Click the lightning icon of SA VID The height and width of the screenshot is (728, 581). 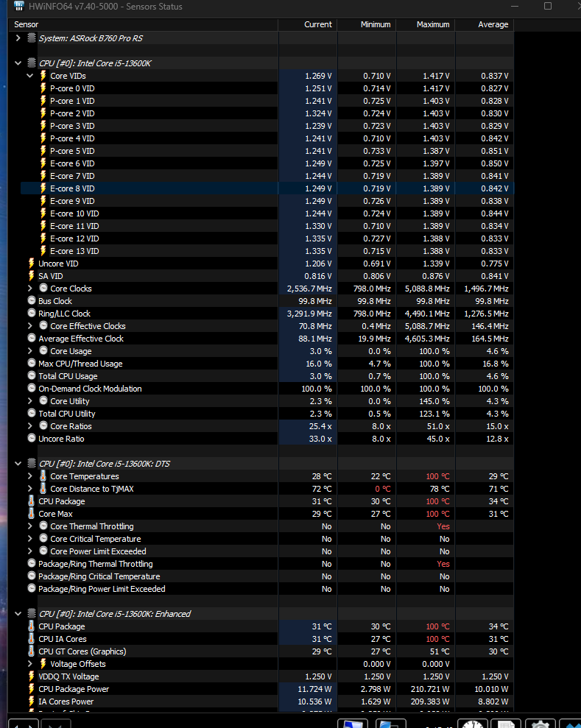[x=32, y=276]
